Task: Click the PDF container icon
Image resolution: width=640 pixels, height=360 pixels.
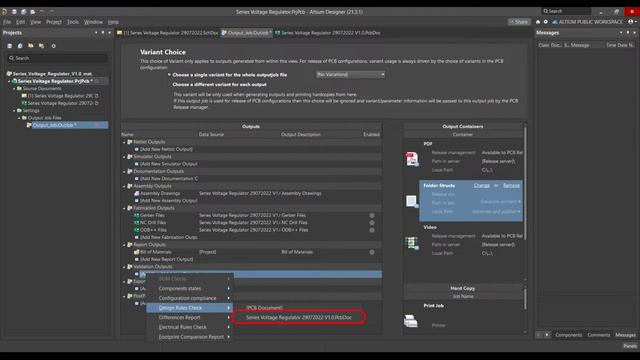Action: [412, 159]
